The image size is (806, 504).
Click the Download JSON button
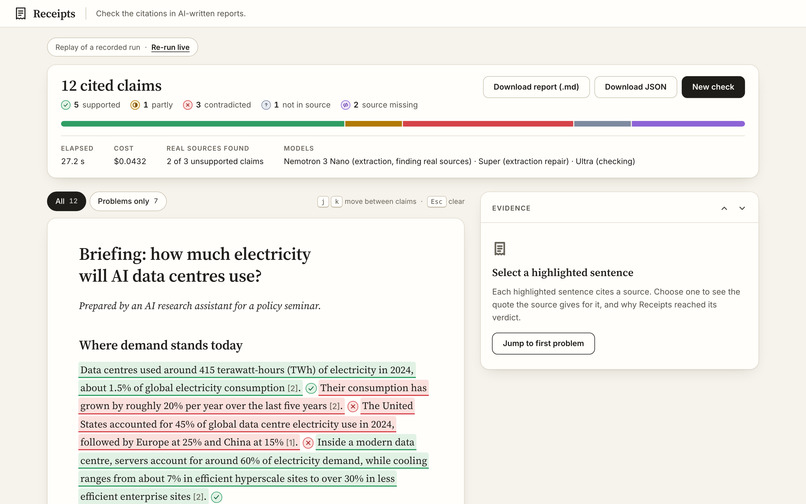635,87
